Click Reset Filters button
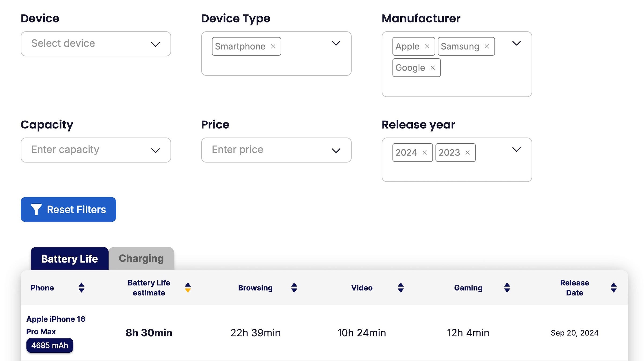 click(68, 209)
